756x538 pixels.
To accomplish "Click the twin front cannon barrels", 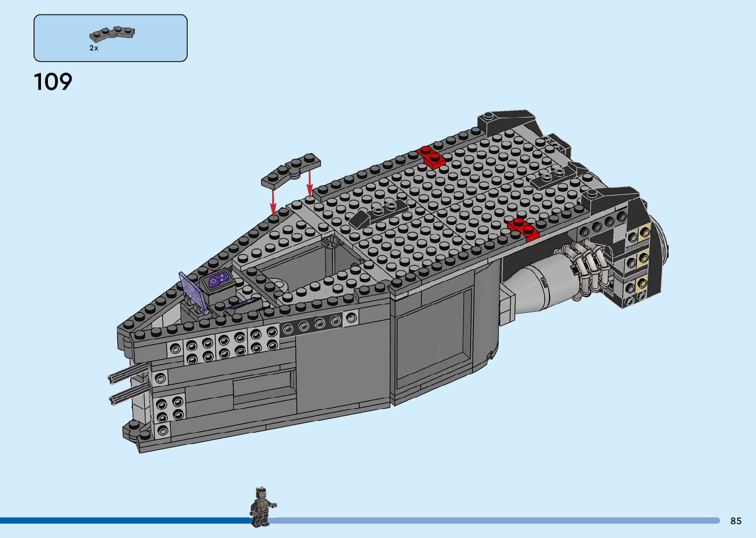I will (x=127, y=386).
